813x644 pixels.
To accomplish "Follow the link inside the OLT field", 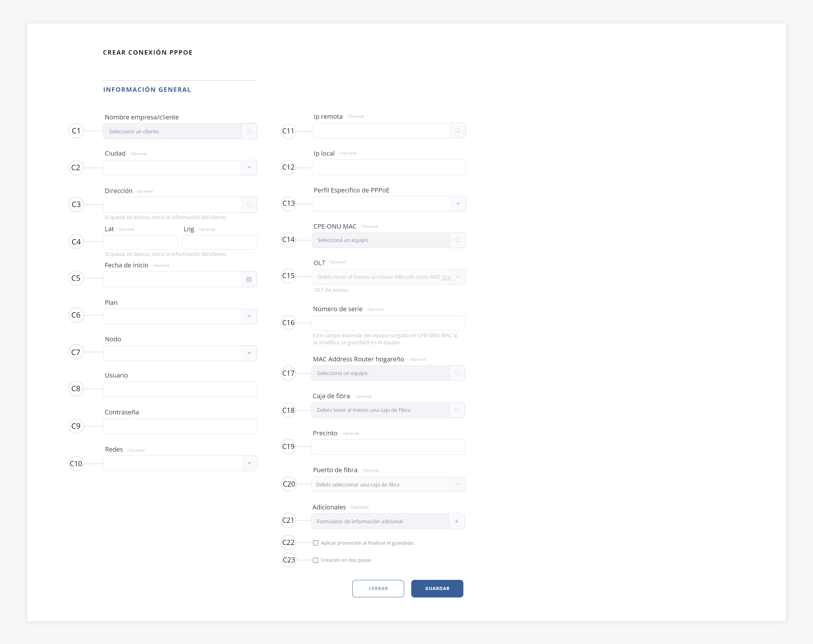I will pyautogui.click(x=447, y=277).
